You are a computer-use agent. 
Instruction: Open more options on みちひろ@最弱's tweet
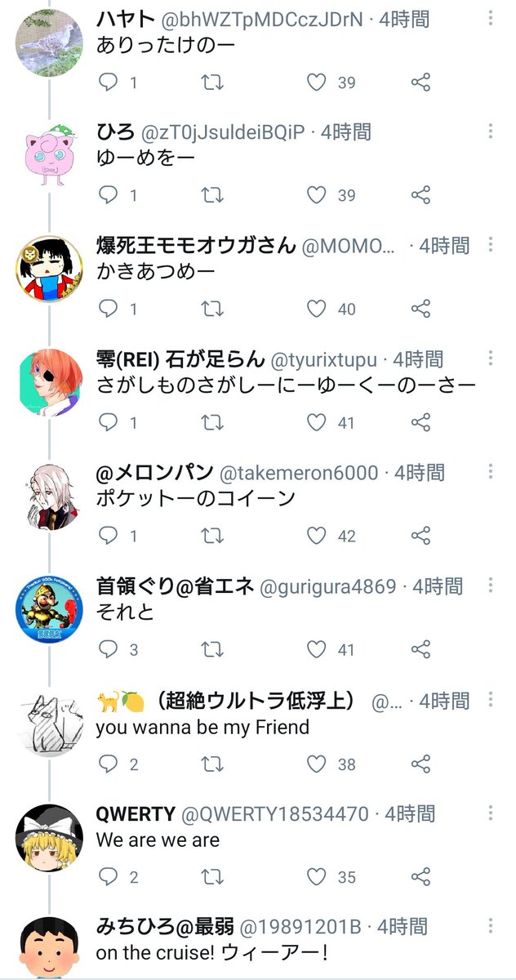tap(490, 926)
